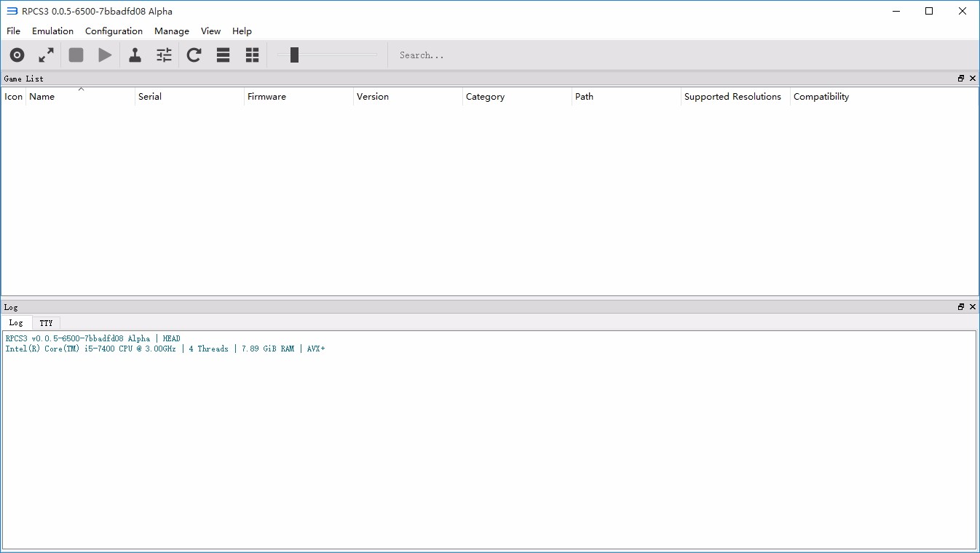This screenshot has width=980, height=553.
Task: Sort game list by Compatibility column
Action: pos(884,97)
